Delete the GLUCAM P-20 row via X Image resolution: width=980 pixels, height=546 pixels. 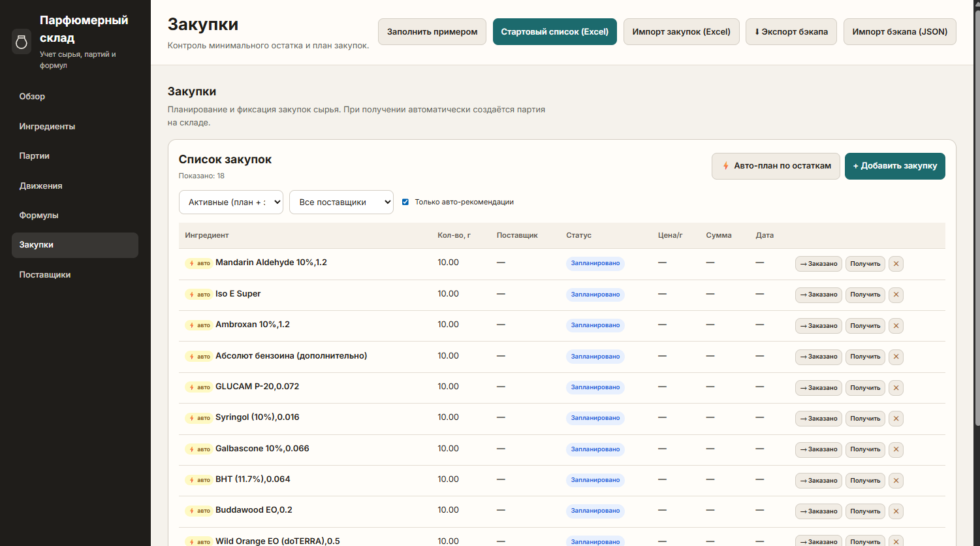(896, 388)
